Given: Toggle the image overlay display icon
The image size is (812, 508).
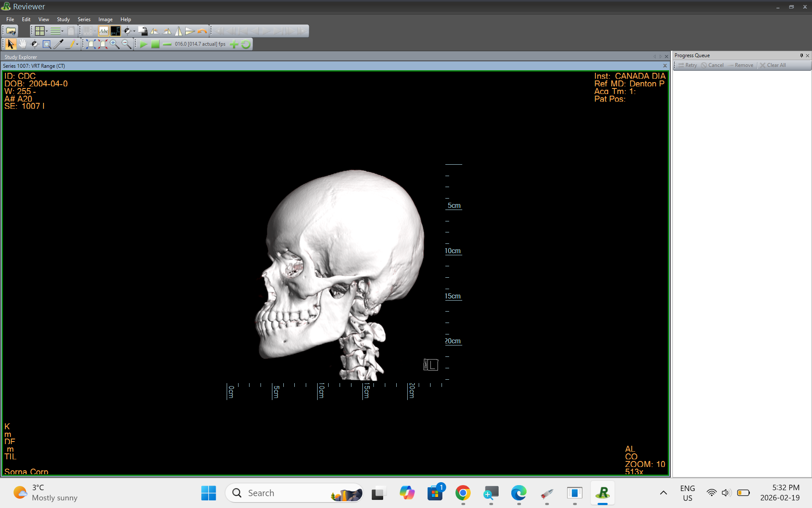Looking at the screenshot, I should [116, 31].
